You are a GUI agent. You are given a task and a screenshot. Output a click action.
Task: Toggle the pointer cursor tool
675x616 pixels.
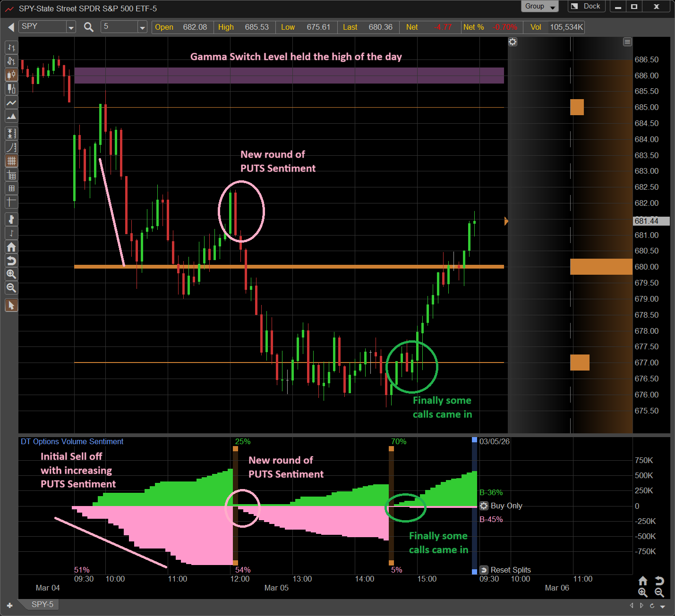(x=11, y=305)
